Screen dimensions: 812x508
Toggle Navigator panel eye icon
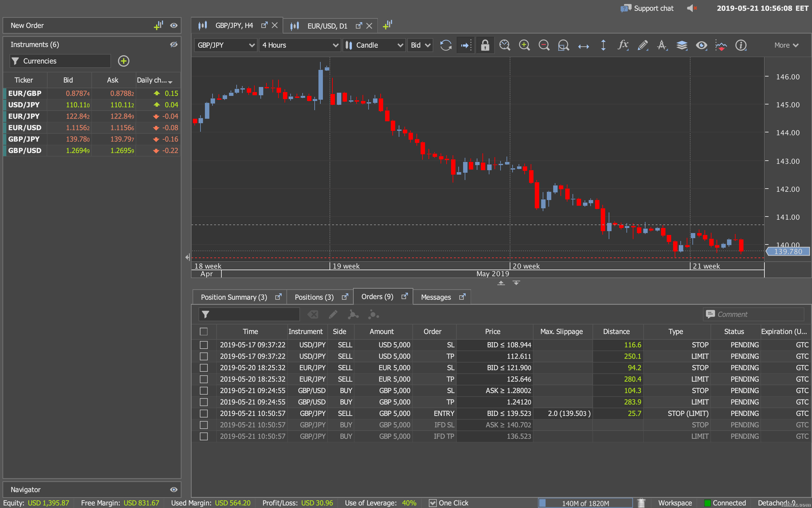coord(174,490)
